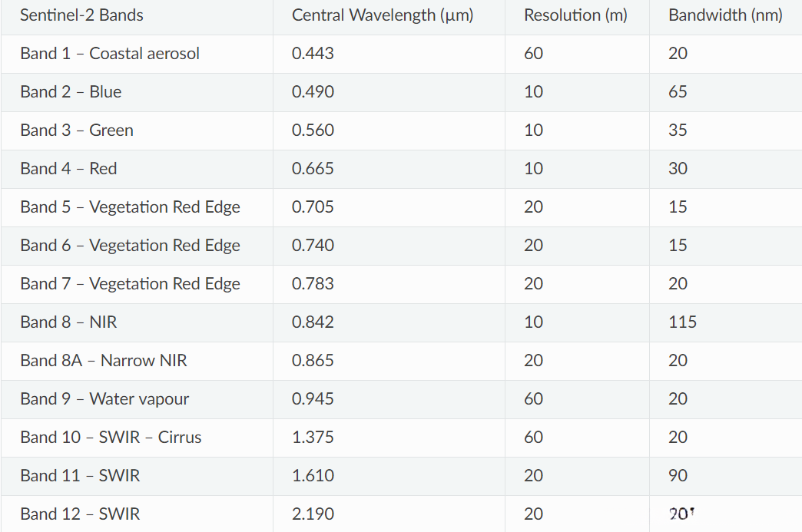The image size is (802, 532).
Task: Click the 0.740 wavelength value for Band 6
Action: [313, 246]
